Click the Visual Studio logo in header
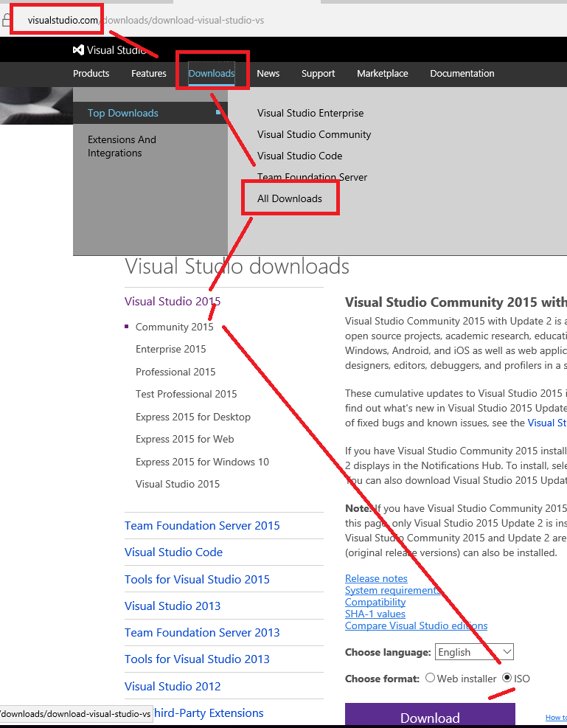567x728 pixels. (x=110, y=49)
